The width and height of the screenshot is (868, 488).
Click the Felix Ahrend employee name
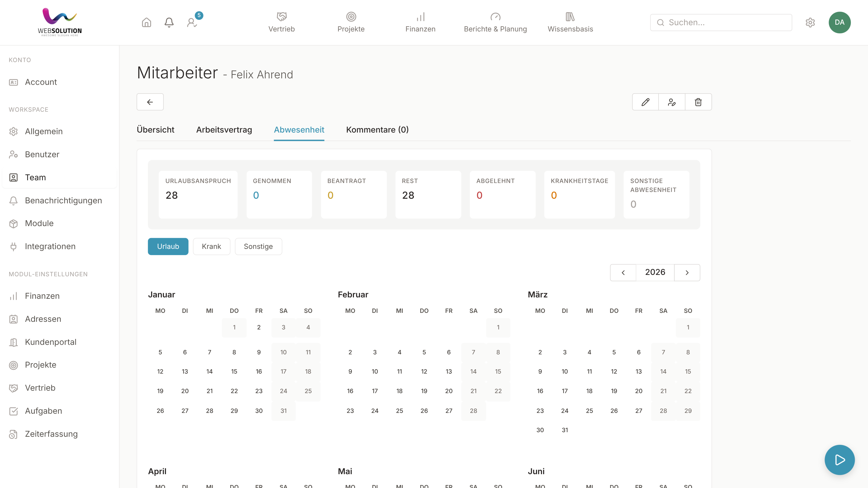tap(262, 75)
